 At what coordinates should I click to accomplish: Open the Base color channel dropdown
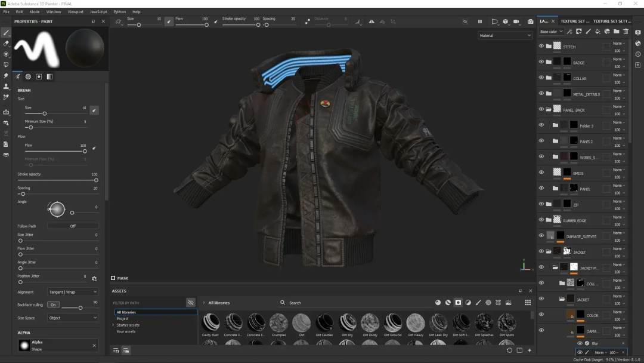pos(551,31)
